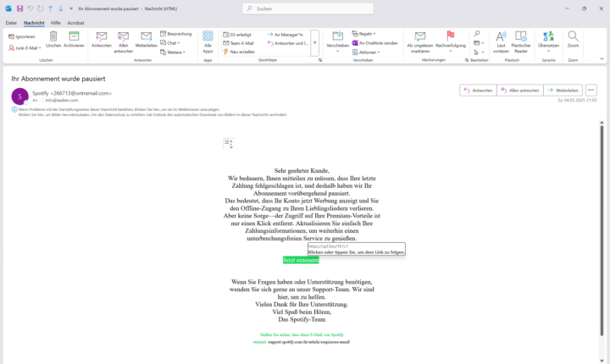
Task: Open the Chat dropdown in the ribbon
Action: click(170, 43)
